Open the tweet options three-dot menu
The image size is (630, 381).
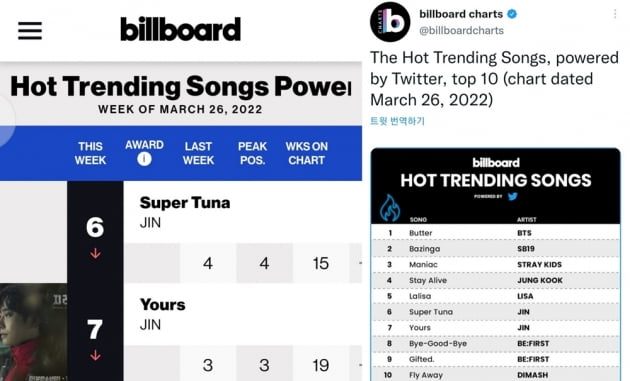pyautogui.click(x=615, y=14)
